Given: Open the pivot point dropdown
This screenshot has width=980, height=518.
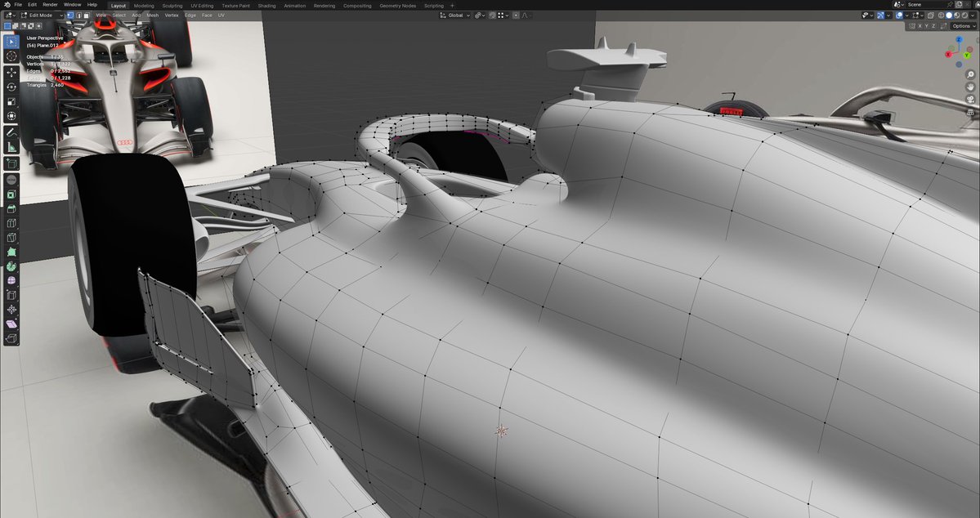Looking at the screenshot, I should (480, 16).
